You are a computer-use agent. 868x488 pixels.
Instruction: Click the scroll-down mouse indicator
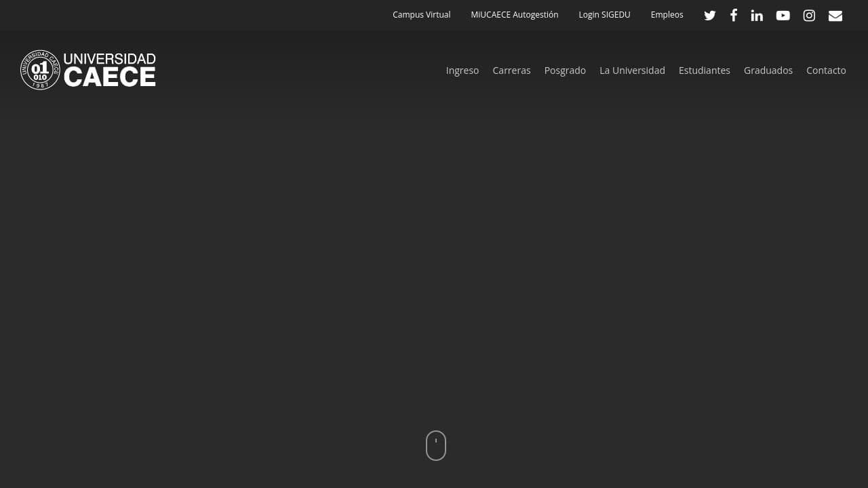point(435,445)
